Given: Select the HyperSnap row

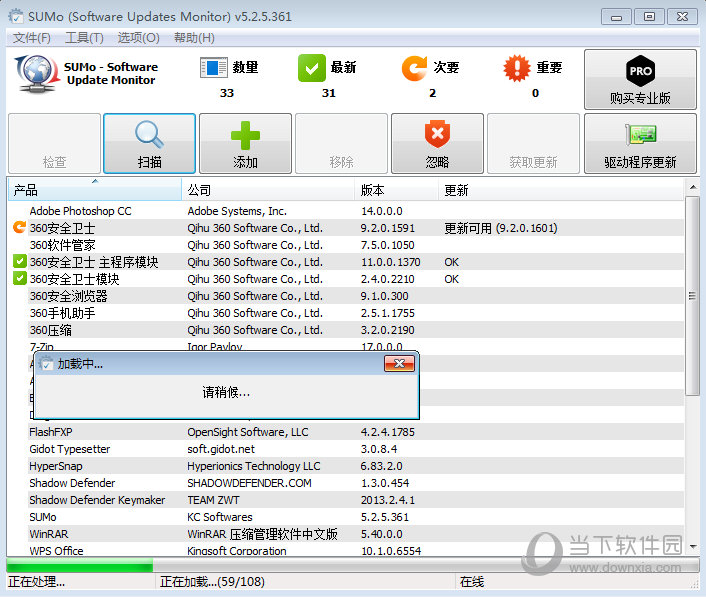Looking at the screenshot, I should tap(345, 466).
